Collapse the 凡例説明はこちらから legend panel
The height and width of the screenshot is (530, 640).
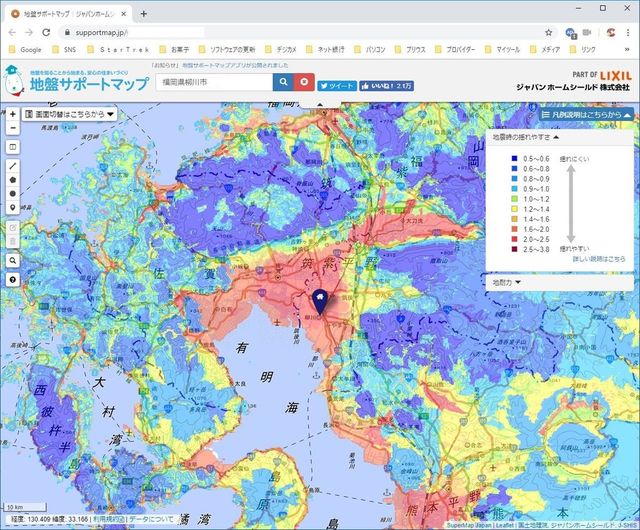click(586, 114)
